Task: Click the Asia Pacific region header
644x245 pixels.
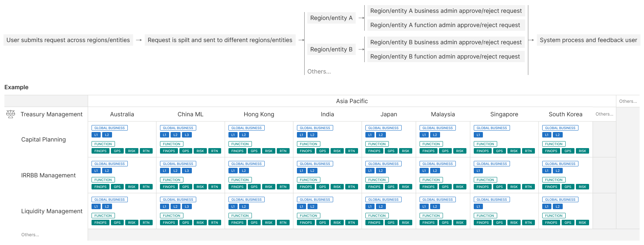Action: click(352, 101)
